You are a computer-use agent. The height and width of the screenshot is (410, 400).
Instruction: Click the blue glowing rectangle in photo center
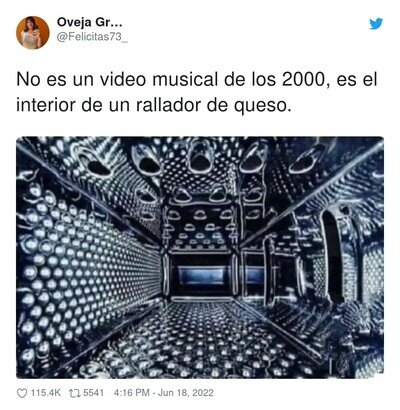[201, 275]
